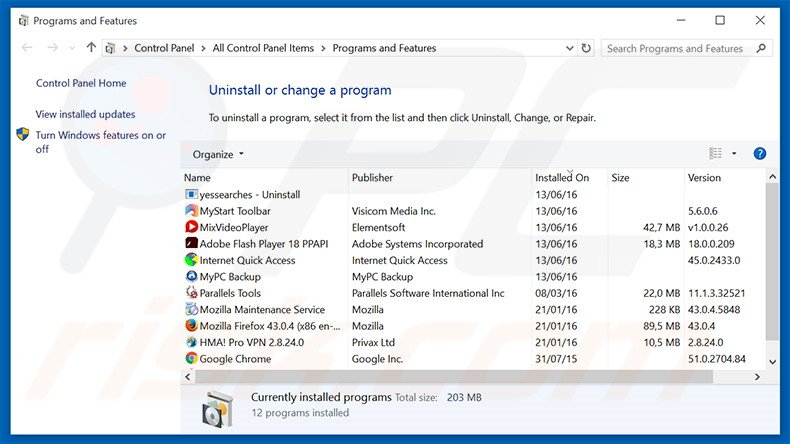Click the MyStart Toolbar icon
The width and height of the screenshot is (790, 444).
click(191, 211)
